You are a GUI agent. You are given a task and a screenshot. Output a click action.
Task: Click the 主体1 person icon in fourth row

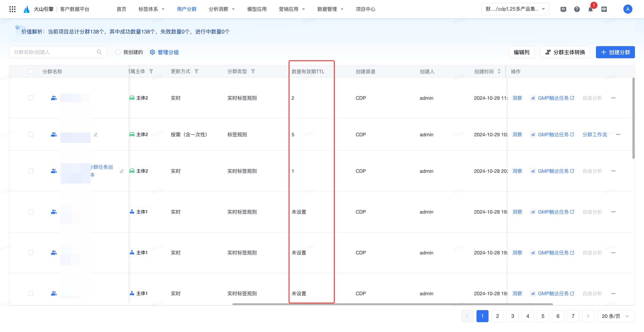(x=132, y=212)
